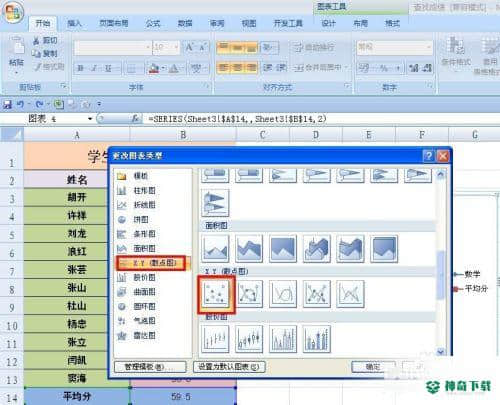Click the Office button logo
This screenshot has width=500, height=405.
(x=13, y=12)
